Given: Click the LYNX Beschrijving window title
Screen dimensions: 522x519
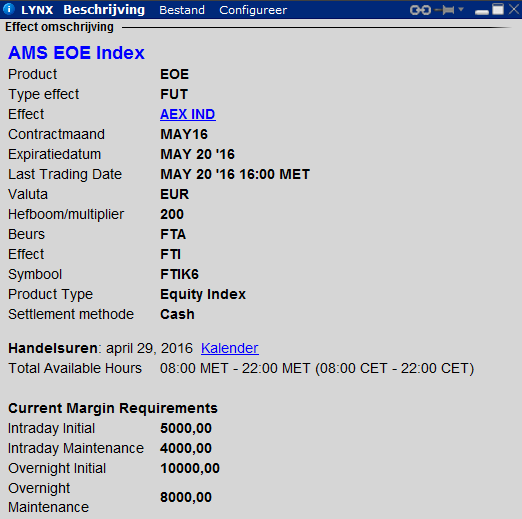Looking at the screenshot, I should [83, 10].
